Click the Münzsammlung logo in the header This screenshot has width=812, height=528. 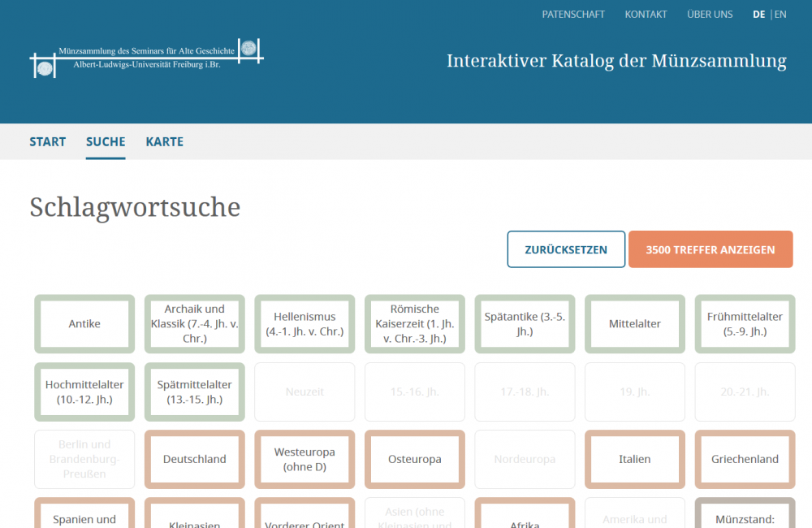click(146, 58)
